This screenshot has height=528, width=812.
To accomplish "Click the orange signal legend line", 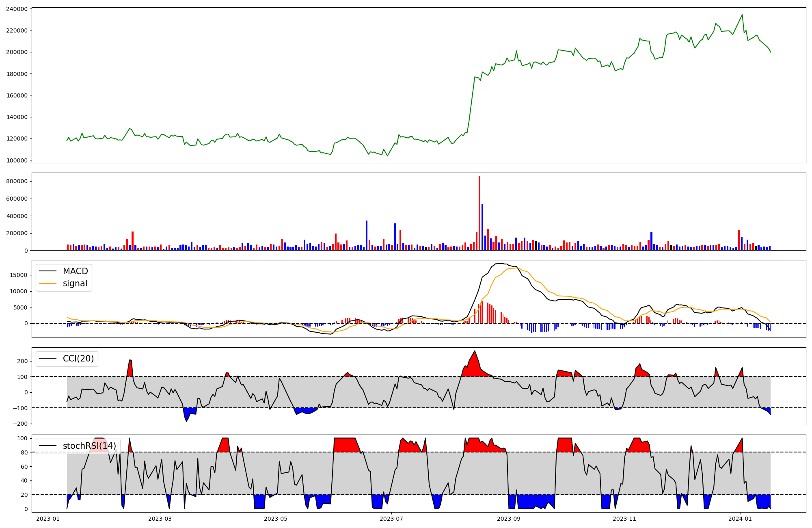I will pyautogui.click(x=48, y=284).
